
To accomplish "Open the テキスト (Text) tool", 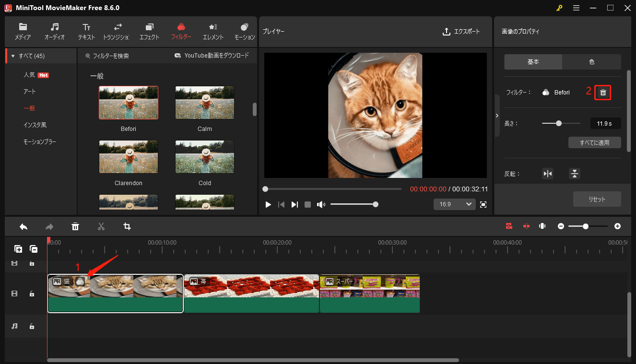I will click(x=86, y=32).
